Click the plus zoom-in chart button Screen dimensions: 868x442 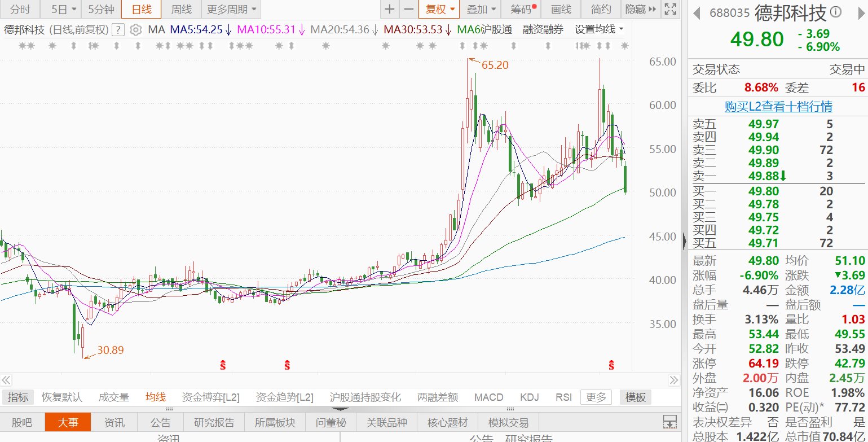tap(389, 9)
